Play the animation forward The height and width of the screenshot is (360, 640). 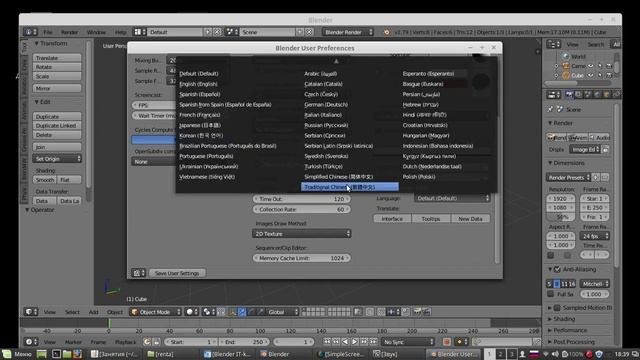point(355,342)
